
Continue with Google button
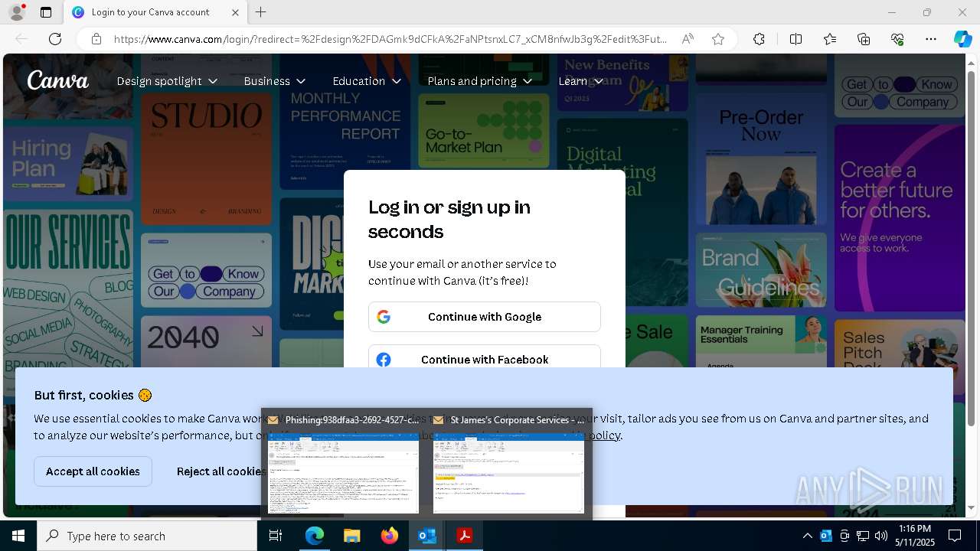tap(485, 317)
